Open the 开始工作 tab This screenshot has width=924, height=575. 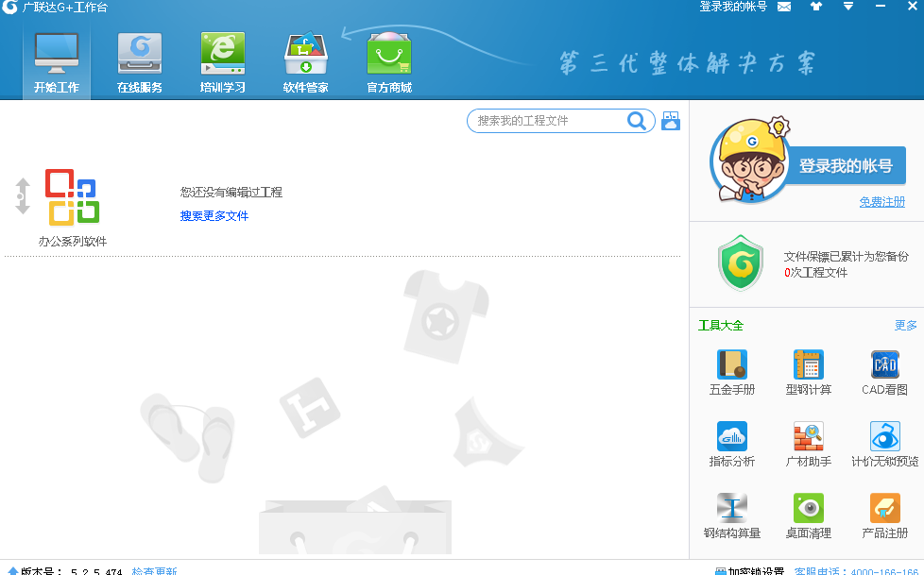pyautogui.click(x=57, y=63)
